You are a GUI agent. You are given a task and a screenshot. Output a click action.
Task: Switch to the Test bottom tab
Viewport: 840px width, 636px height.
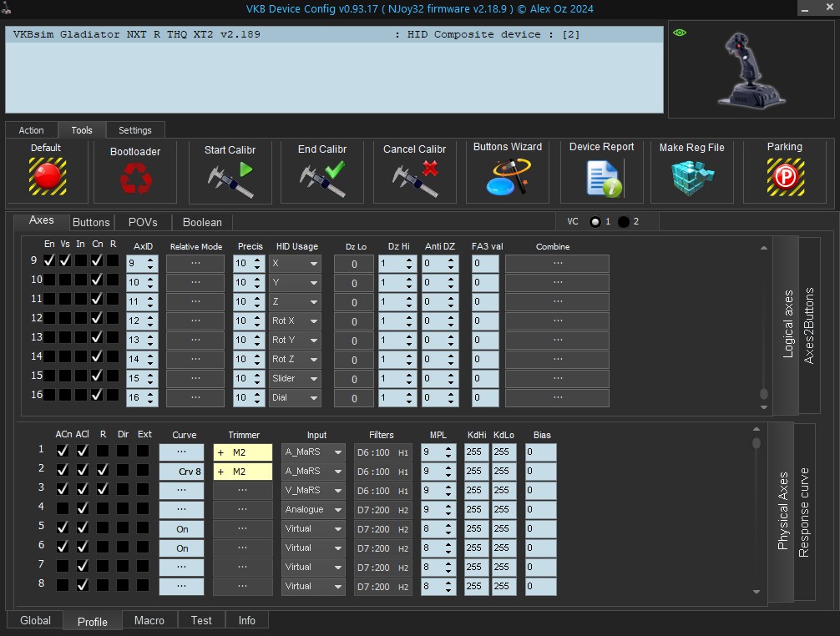[x=201, y=620]
